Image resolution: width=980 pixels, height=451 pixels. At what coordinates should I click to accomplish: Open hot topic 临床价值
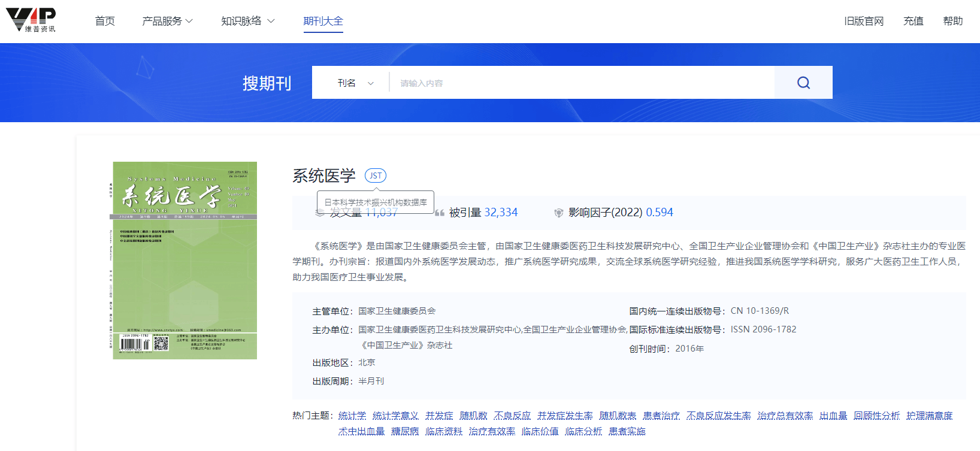[540, 431]
